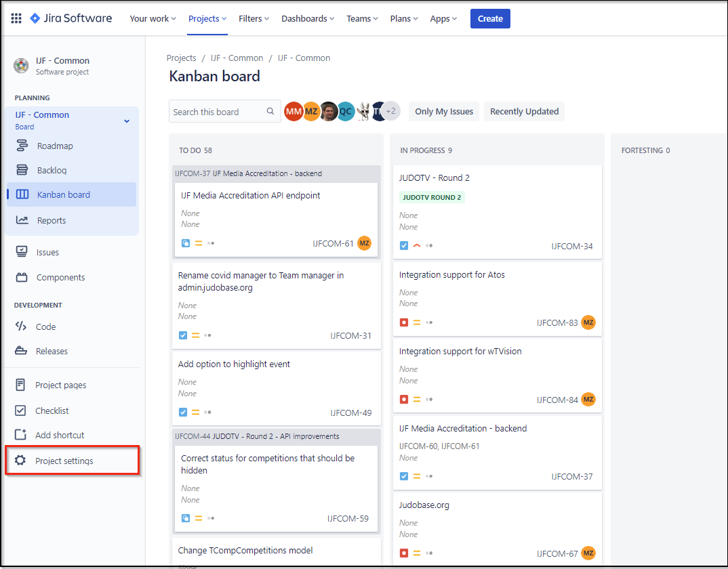
Task: Click the Components icon in sidebar
Action: pos(22,277)
